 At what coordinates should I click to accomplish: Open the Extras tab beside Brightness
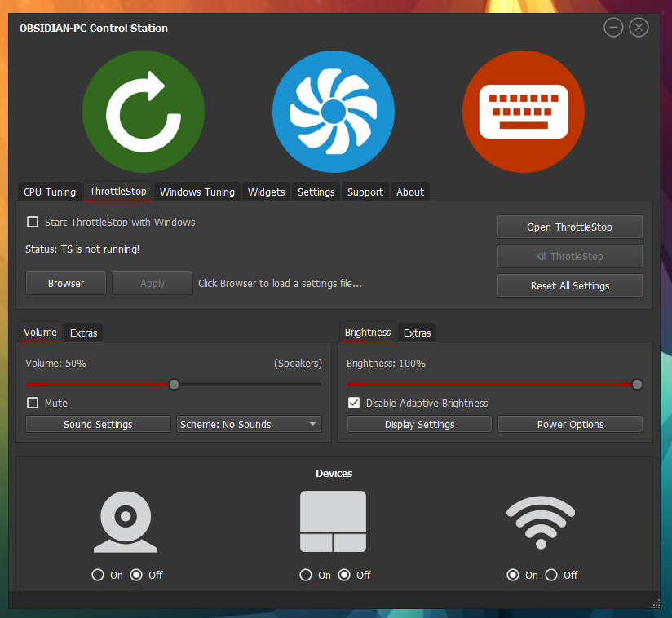417,333
